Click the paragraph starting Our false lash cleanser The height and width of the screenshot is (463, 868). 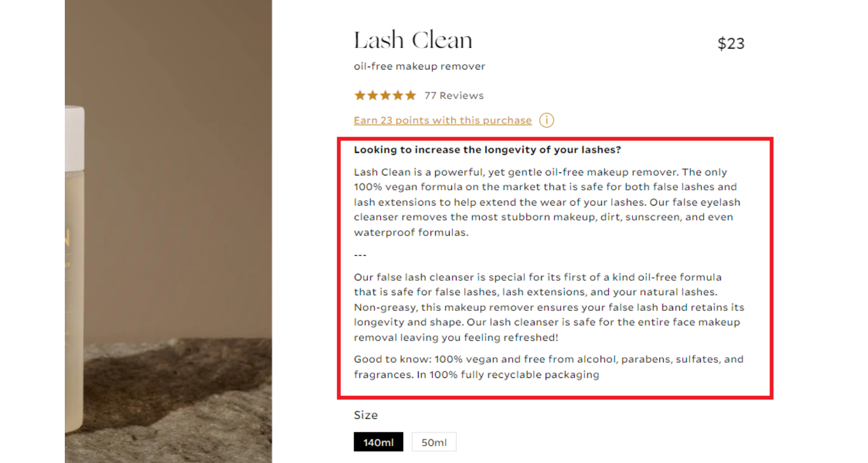(x=549, y=307)
